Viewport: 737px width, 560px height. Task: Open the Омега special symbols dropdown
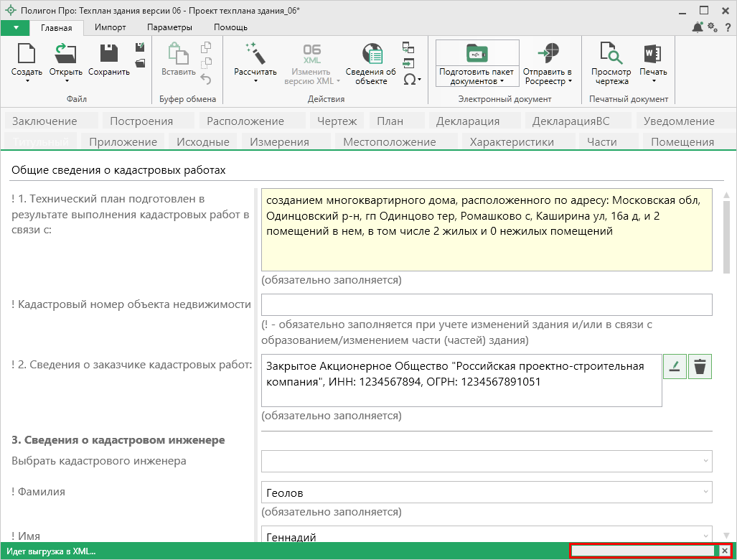tap(412, 80)
